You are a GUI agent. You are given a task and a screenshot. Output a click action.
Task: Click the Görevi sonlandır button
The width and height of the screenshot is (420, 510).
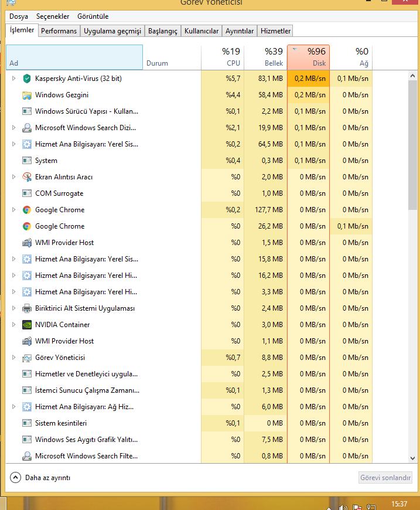(385, 478)
